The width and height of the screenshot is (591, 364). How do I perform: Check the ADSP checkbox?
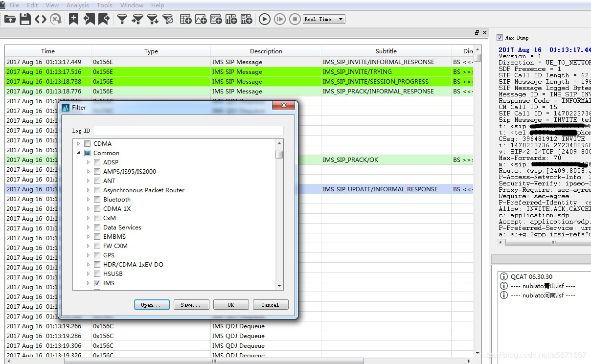[97, 162]
